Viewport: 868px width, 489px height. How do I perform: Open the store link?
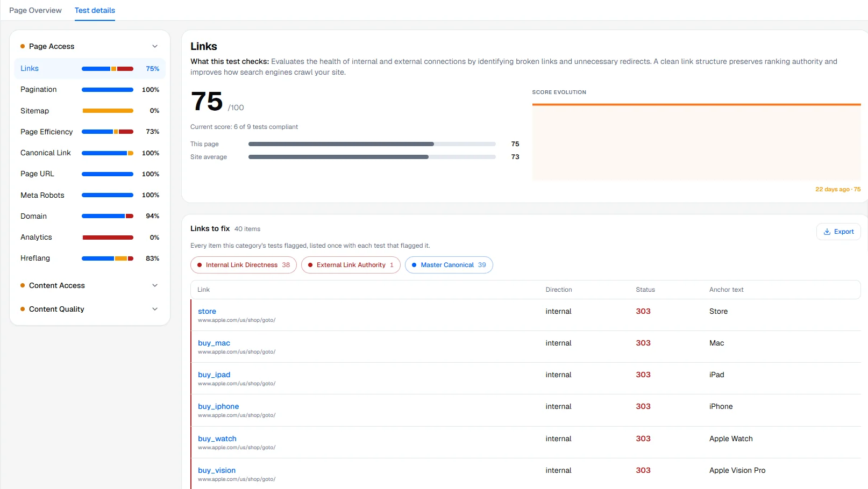(207, 311)
